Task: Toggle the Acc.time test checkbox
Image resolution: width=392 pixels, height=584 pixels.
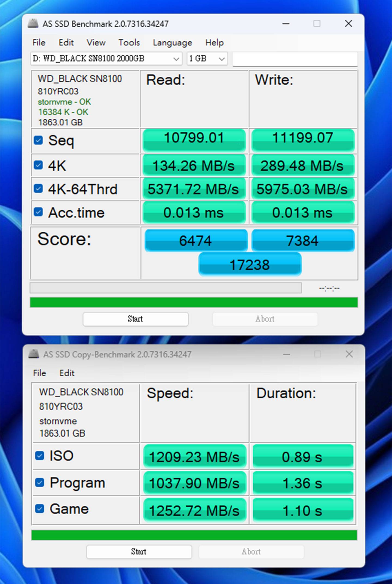Action: [38, 212]
